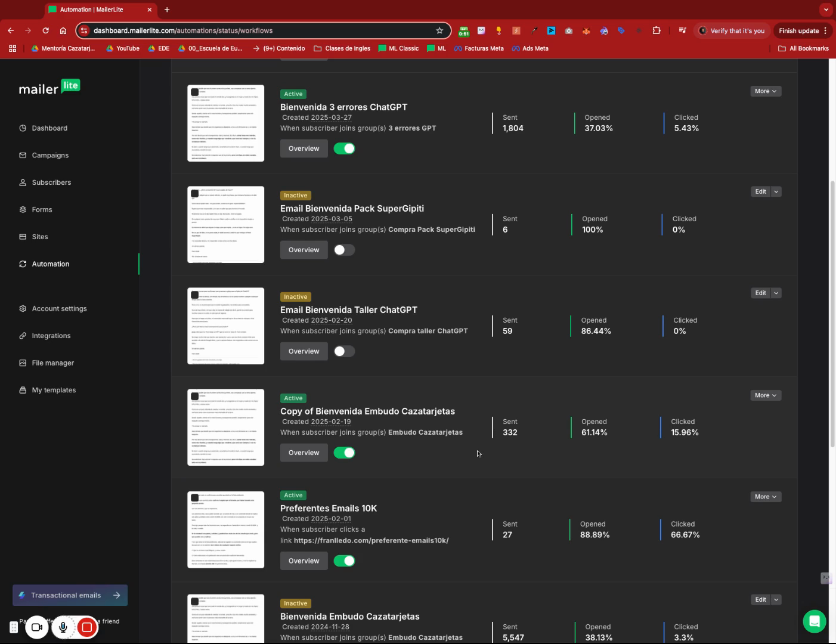Open Subscribers in the sidebar
The height and width of the screenshot is (644, 836).
[x=51, y=182]
